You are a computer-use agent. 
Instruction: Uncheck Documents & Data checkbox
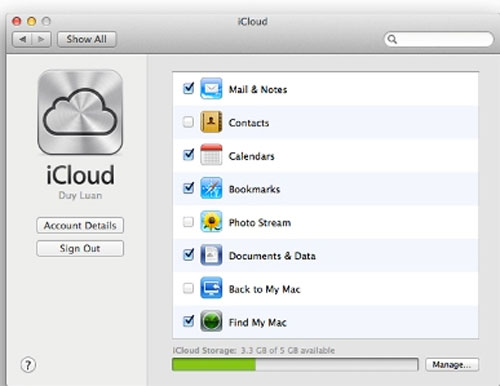(x=188, y=255)
